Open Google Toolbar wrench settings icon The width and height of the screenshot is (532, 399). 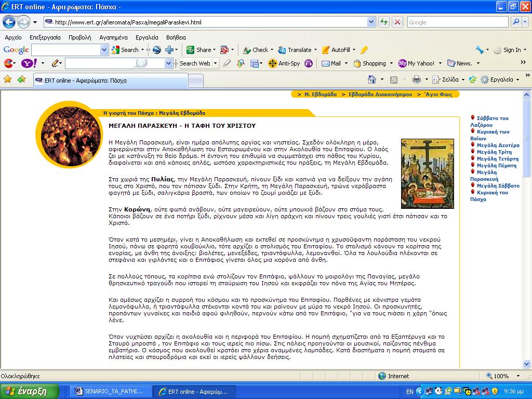(x=480, y=50)
